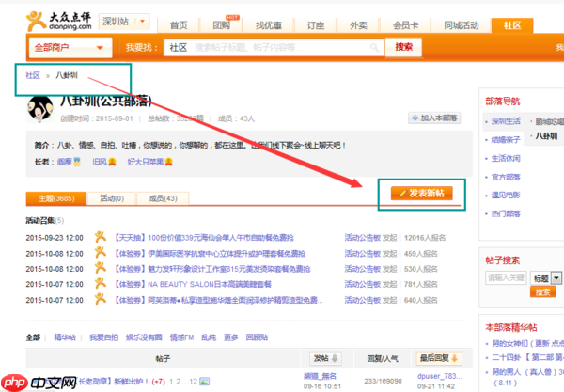Viewport: 564px width, 392px height.
Task: Click 活动公告板 on the 12016人报名 row
Action: point(363,238)
